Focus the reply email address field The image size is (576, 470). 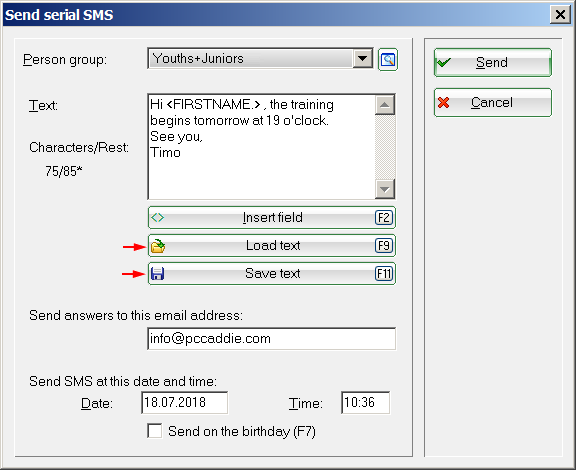tap(272, 338)
